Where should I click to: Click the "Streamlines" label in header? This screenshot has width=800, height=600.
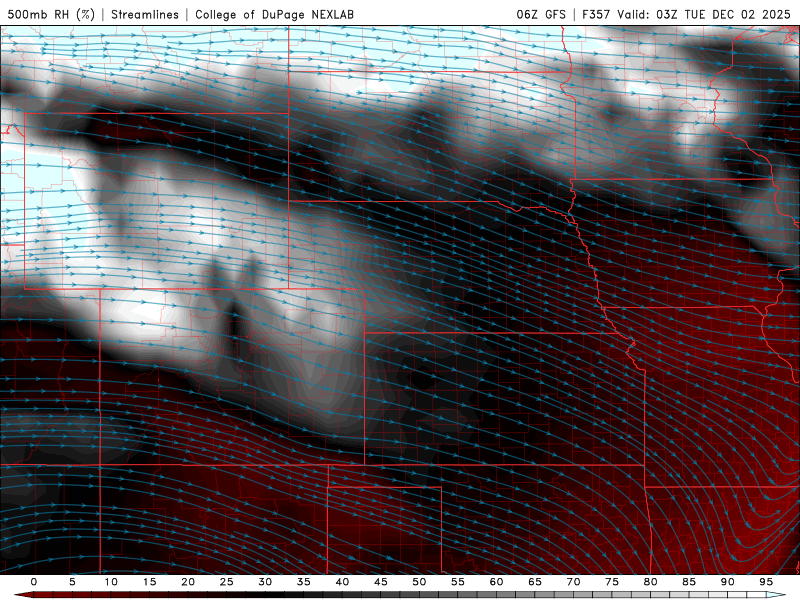(x=145, y=14)
